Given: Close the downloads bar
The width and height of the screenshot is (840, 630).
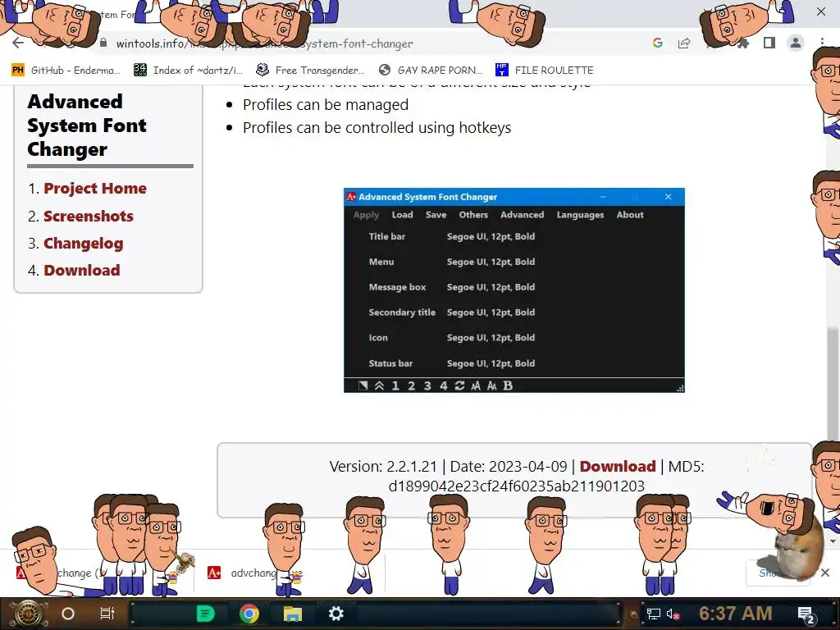Looking at the screenshot, I should coord(825,573).
